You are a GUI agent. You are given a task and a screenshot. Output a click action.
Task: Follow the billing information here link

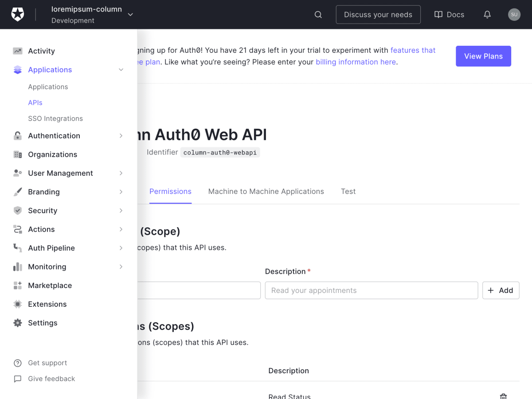coord(356,62)
